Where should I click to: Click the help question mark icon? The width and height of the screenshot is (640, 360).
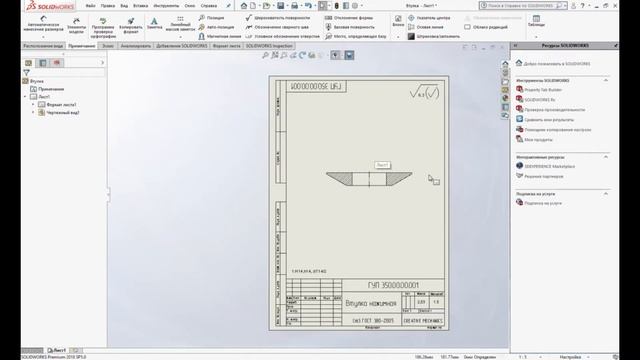pos(582,6)
